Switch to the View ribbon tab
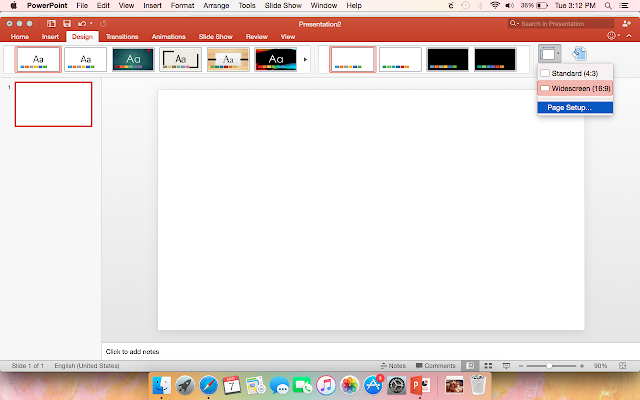This screenshot has height=400, width=640. tap(288, 37)
